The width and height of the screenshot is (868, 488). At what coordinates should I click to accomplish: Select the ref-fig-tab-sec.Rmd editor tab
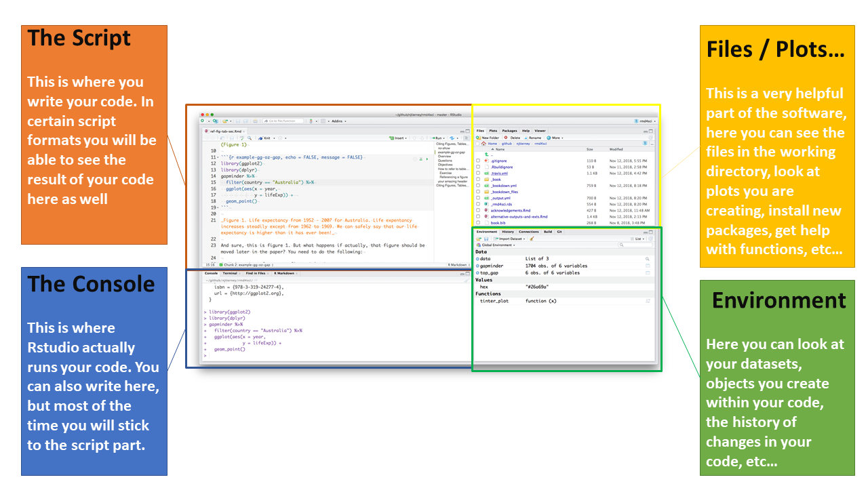coord(224,131)
